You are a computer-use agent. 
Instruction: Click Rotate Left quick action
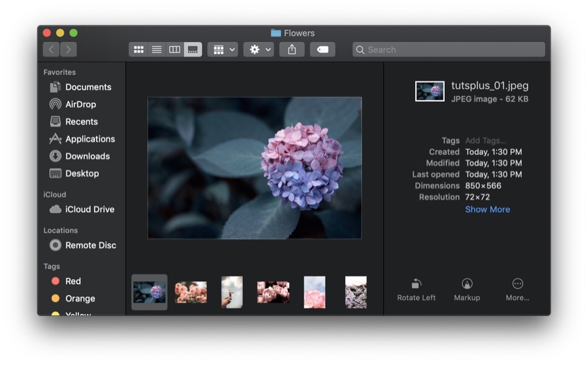(416, 290)
